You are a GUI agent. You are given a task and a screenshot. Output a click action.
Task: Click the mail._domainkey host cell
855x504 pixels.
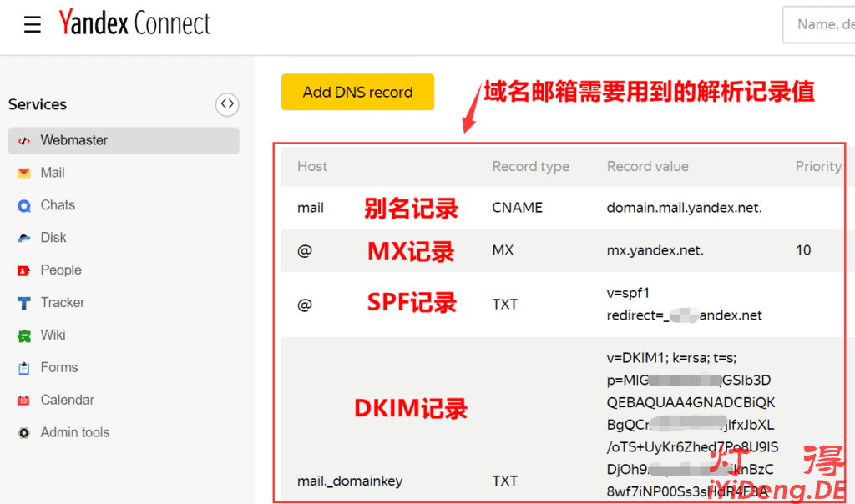350,481
